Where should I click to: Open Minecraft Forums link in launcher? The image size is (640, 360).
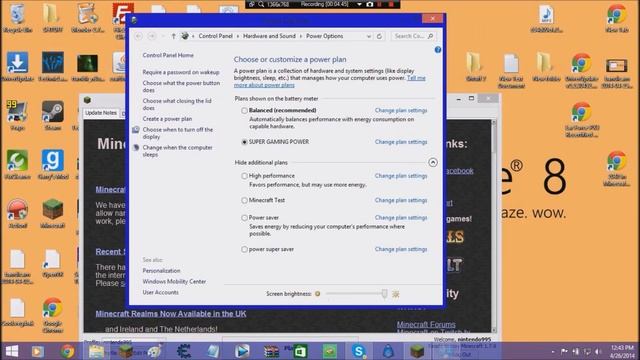[426, 324]
